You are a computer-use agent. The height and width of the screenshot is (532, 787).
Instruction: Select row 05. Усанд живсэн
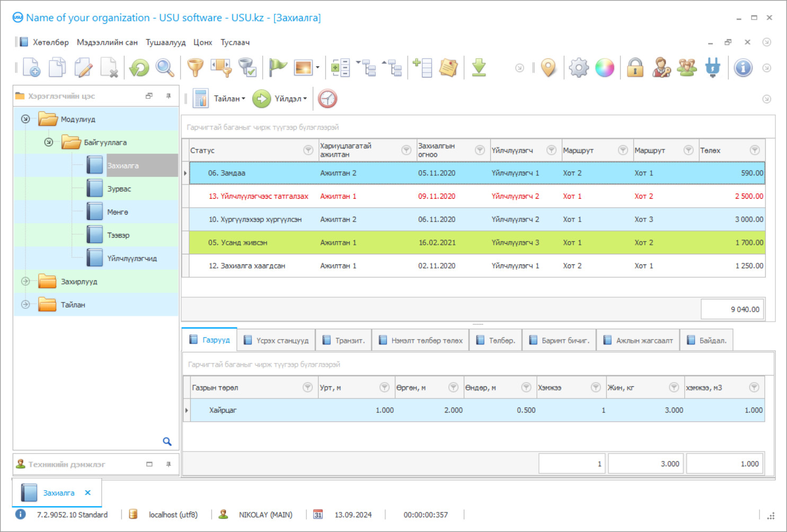pyautogui.click(x=477, y=243)
